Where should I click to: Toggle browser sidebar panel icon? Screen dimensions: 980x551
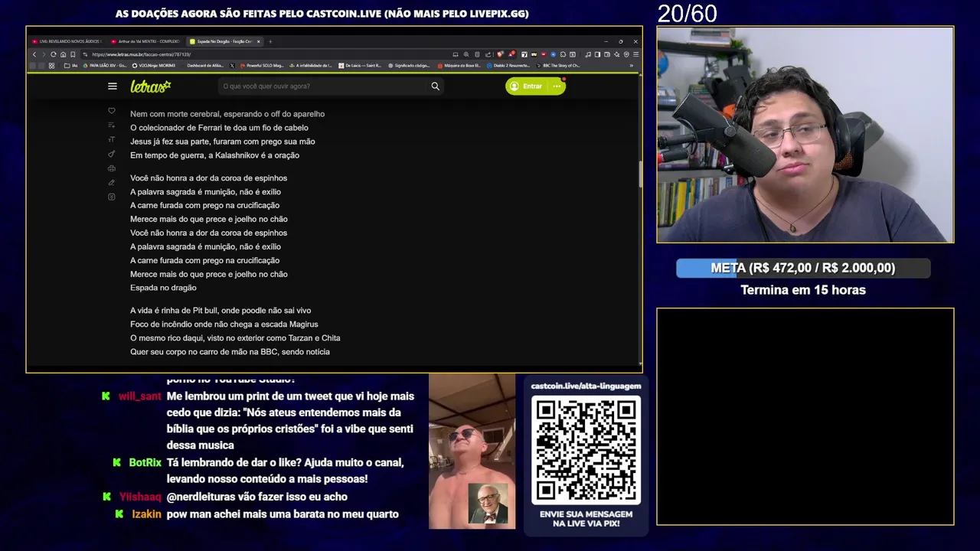[x=597, y=54]
